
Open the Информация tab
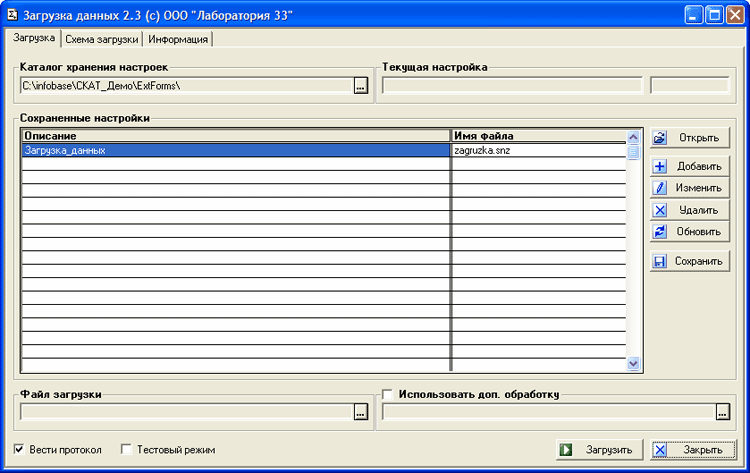(x=179, y=39)
